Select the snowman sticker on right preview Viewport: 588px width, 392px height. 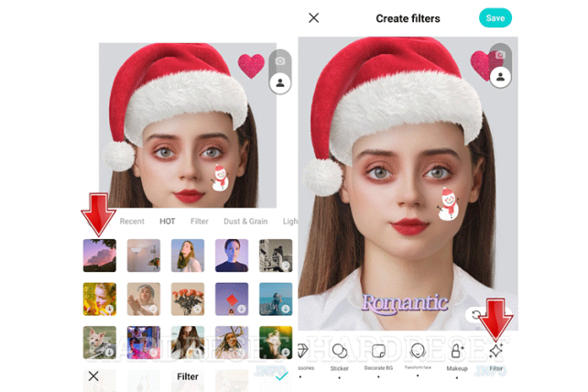click(446, 204)
